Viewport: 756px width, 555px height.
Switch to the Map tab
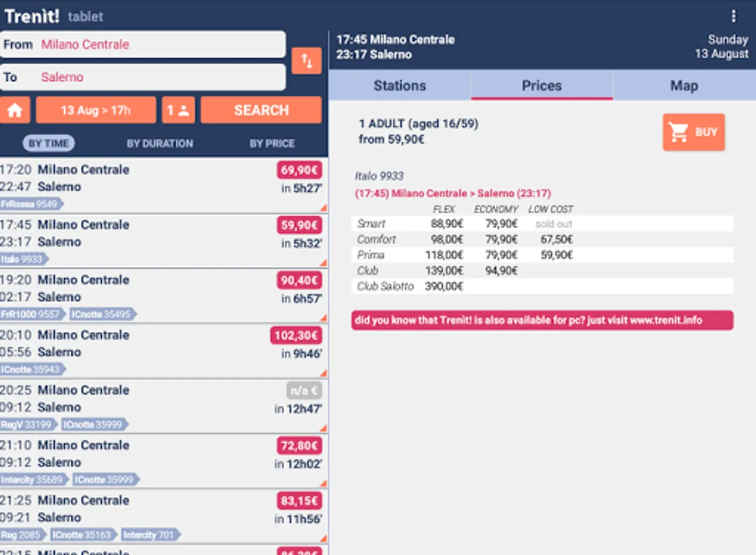point(684,86)
